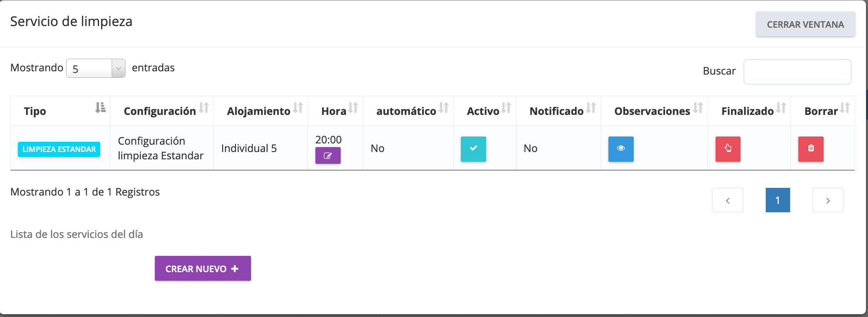Sort table by Tipo column
868x317 pixels.
[x=60, y=111]
